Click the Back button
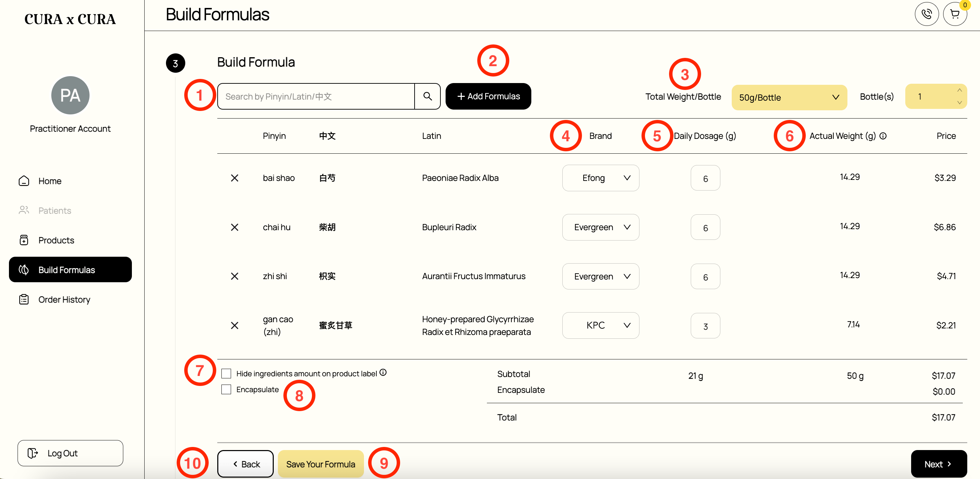 pos(246,464)
